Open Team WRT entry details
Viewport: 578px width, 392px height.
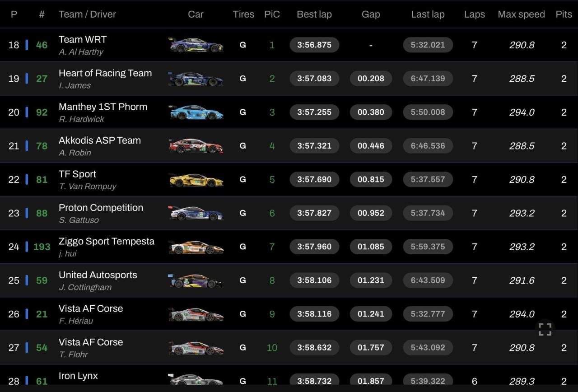tap(83, 40)
